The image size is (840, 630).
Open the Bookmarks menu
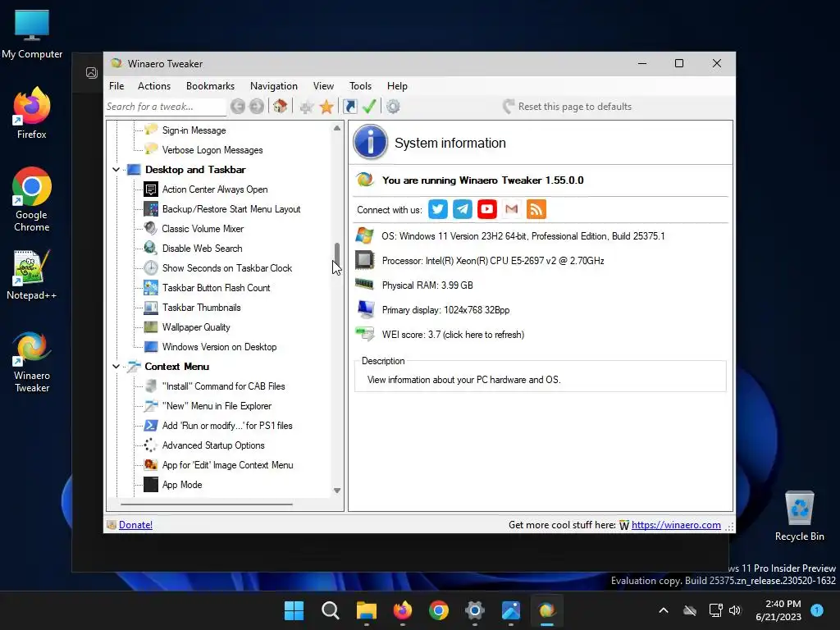point(210,86)
